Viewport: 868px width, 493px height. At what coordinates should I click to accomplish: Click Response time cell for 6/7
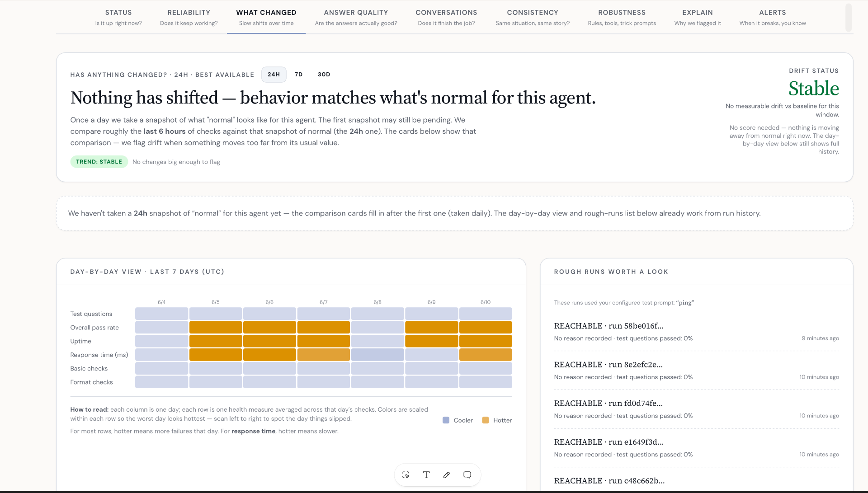pyautogui.click(x=324, y=355)
